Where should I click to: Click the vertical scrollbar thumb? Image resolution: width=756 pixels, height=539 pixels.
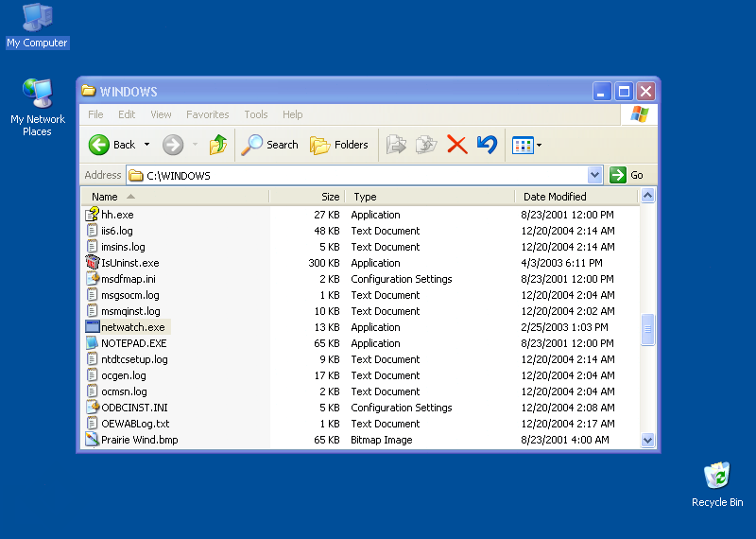coord(647,329)
